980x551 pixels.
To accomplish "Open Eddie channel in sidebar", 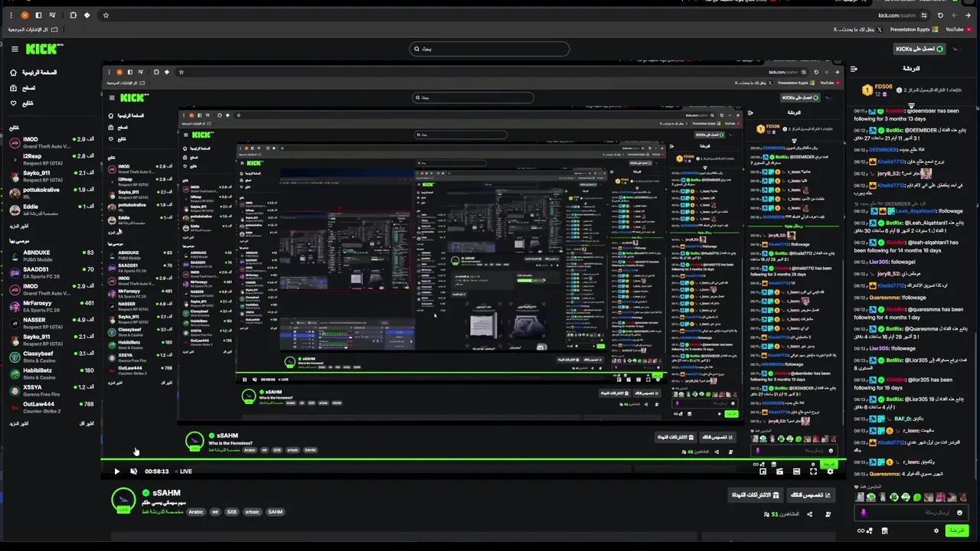I will 52,210.
